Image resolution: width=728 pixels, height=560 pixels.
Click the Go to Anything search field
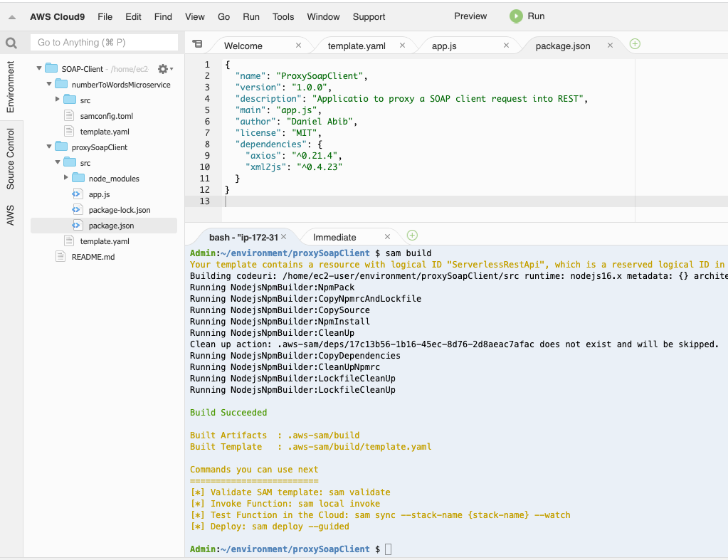(104, 43)
